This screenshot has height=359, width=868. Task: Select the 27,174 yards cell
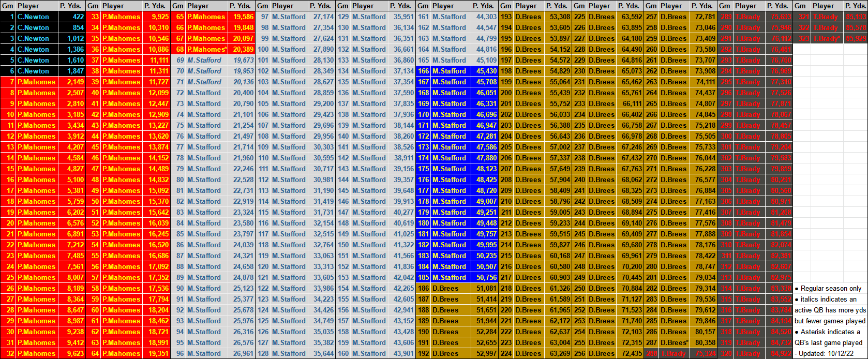[321, 17]
